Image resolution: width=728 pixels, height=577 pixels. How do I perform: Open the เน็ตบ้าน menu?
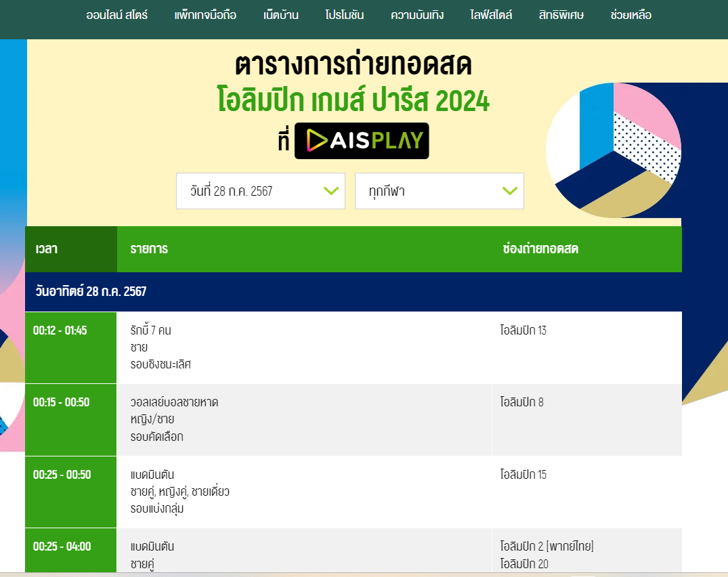click(281, 15)
